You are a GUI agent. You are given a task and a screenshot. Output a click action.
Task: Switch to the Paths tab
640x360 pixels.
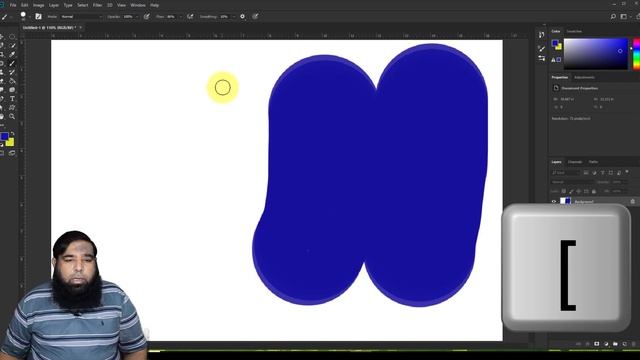593,162
